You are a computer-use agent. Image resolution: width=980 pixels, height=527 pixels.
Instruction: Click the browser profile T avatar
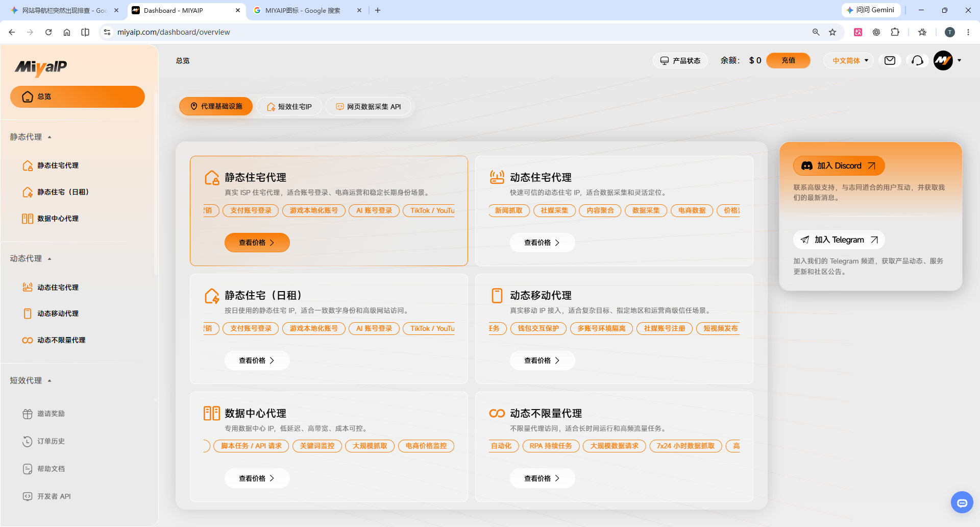pyautogui.click(x=950, y=32)
